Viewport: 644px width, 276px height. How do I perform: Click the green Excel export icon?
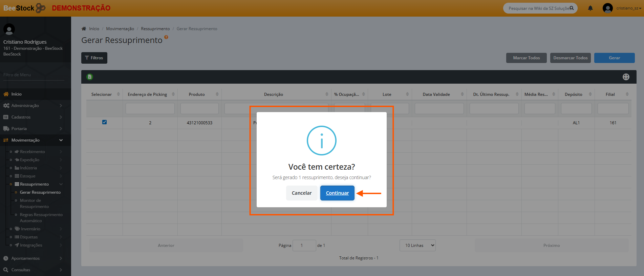tap(90, 77)
